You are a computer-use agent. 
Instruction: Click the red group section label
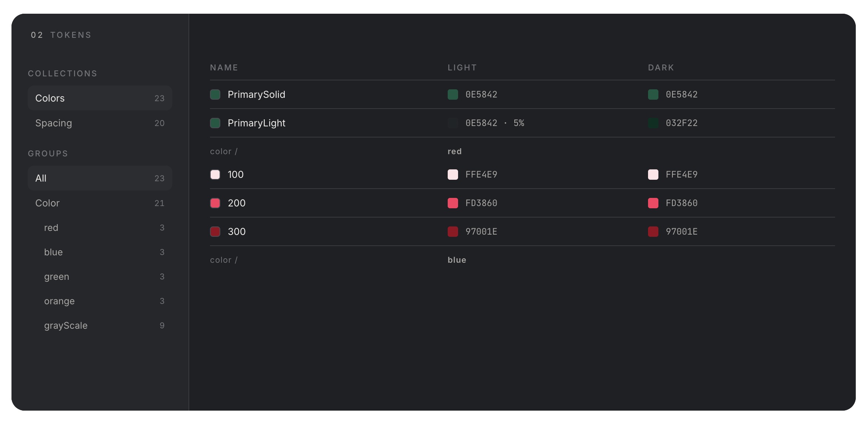point(455,151)
